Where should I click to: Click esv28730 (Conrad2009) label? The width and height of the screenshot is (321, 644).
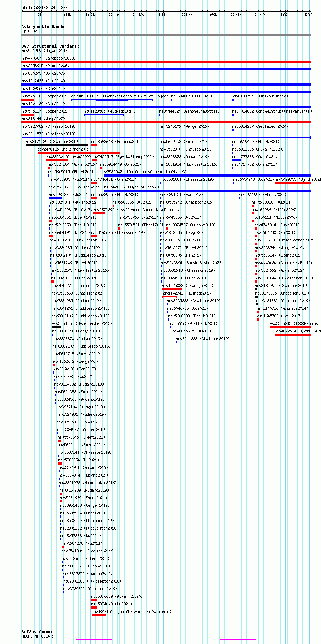69,157
